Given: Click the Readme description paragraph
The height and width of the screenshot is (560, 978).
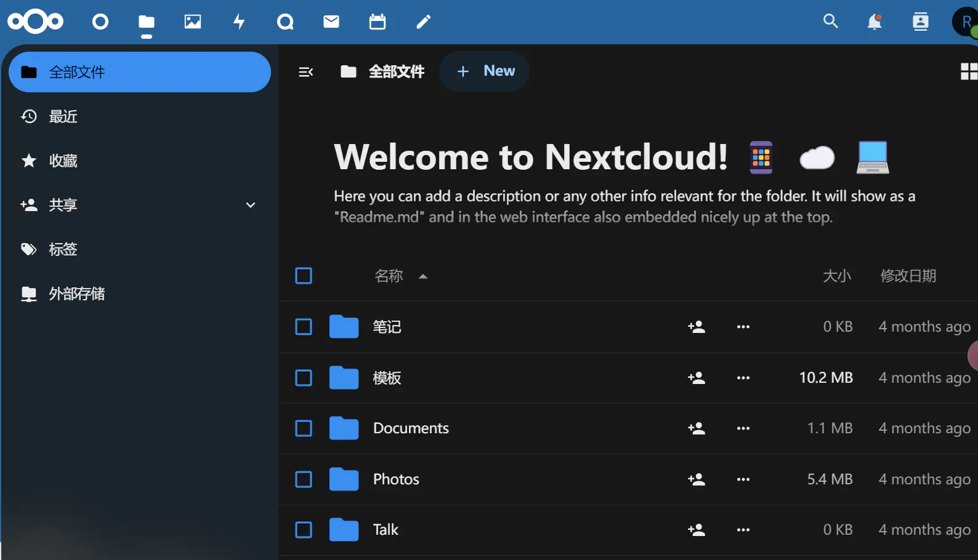Looking at the screenshot, I should point(624,207).
